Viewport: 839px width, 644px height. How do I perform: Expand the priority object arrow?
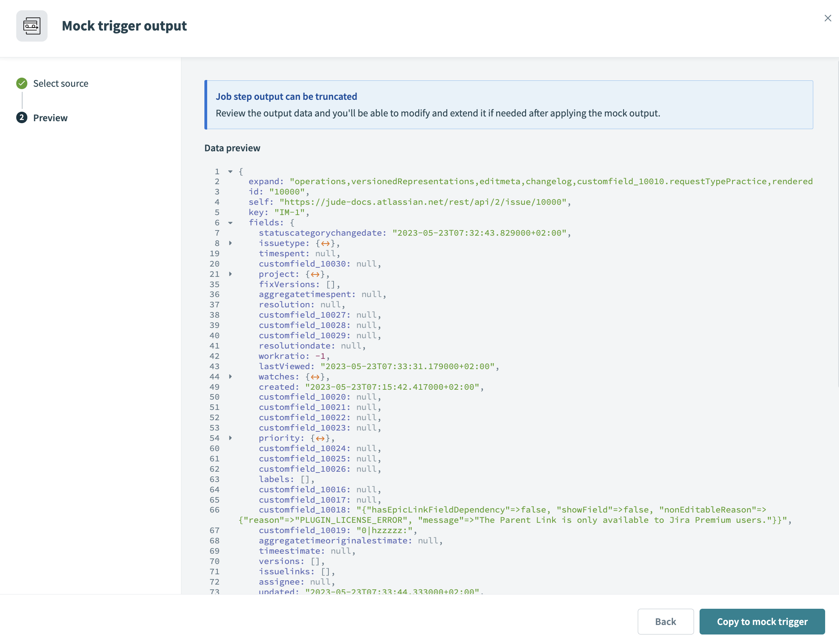pos(230,438)
